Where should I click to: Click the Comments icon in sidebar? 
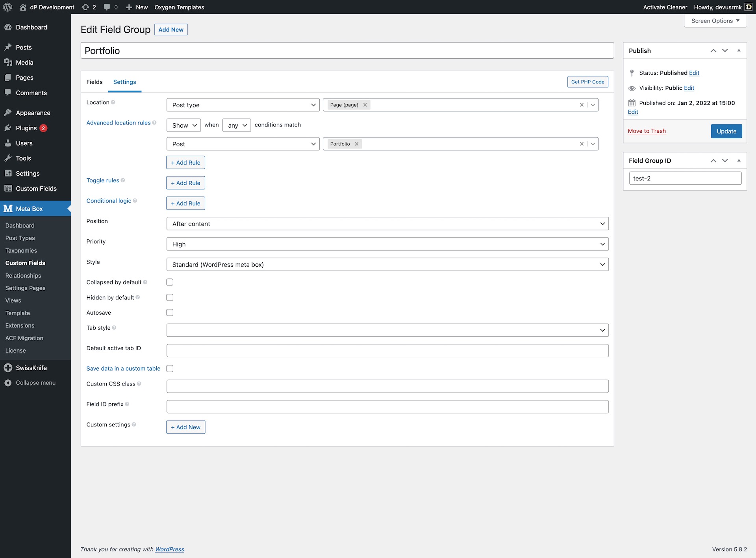8,93
